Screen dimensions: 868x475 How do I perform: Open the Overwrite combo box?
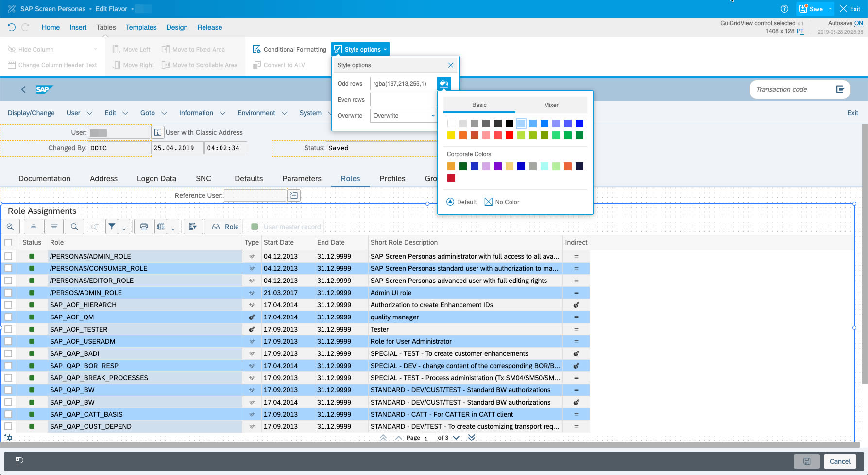click(403, 116)
